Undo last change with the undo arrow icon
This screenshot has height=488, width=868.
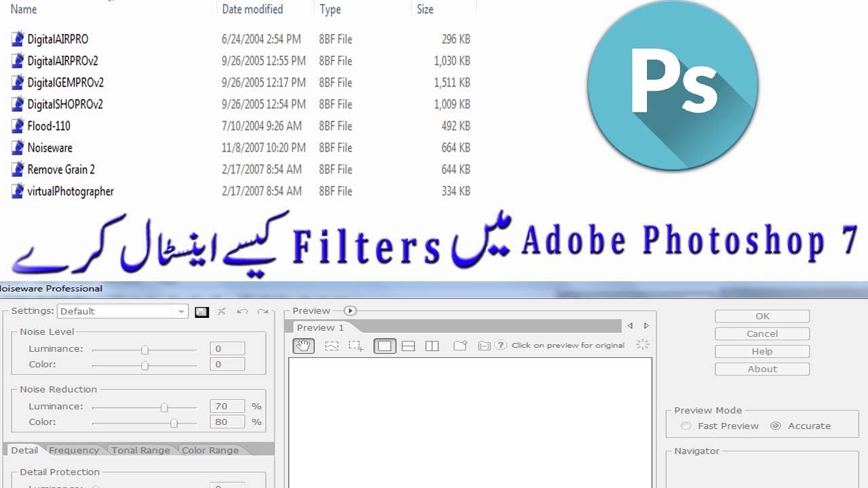tap(242, 312)
